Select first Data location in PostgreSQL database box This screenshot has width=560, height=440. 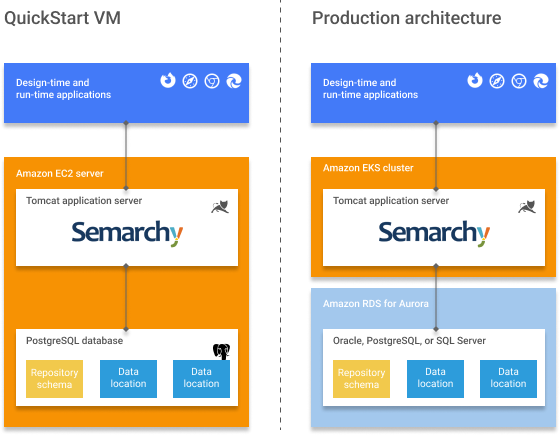(128, 379)
